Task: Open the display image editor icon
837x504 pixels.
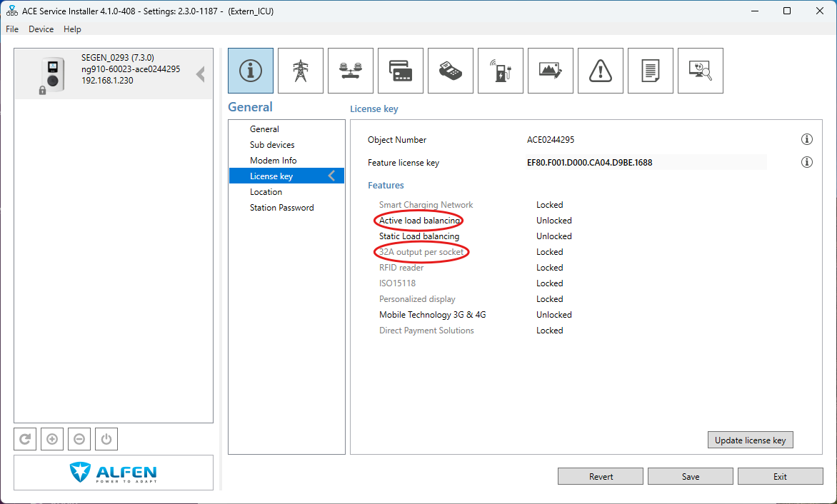Action: (551, 71)
